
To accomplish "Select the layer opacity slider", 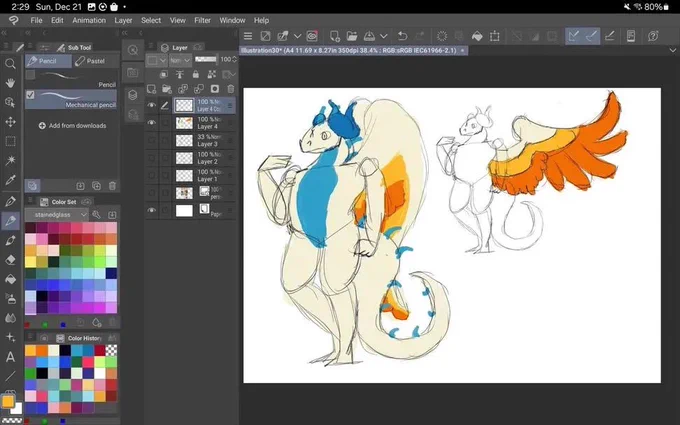I will click(x=206, y=59).
